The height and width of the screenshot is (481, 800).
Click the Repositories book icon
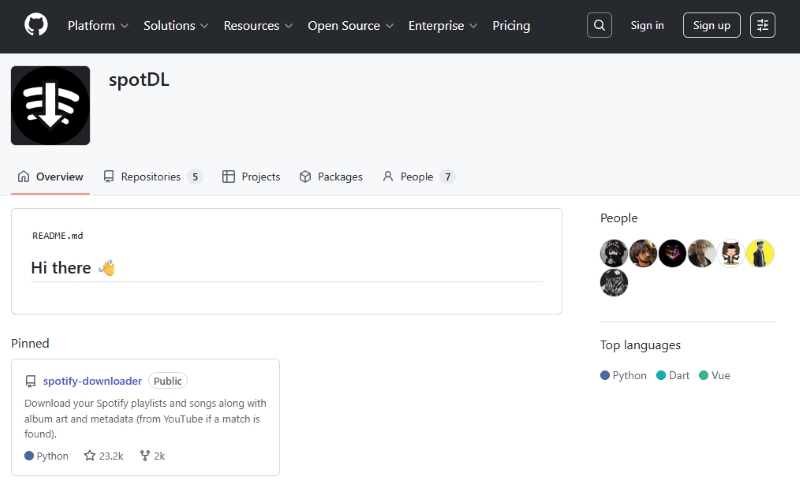[109, 176]
